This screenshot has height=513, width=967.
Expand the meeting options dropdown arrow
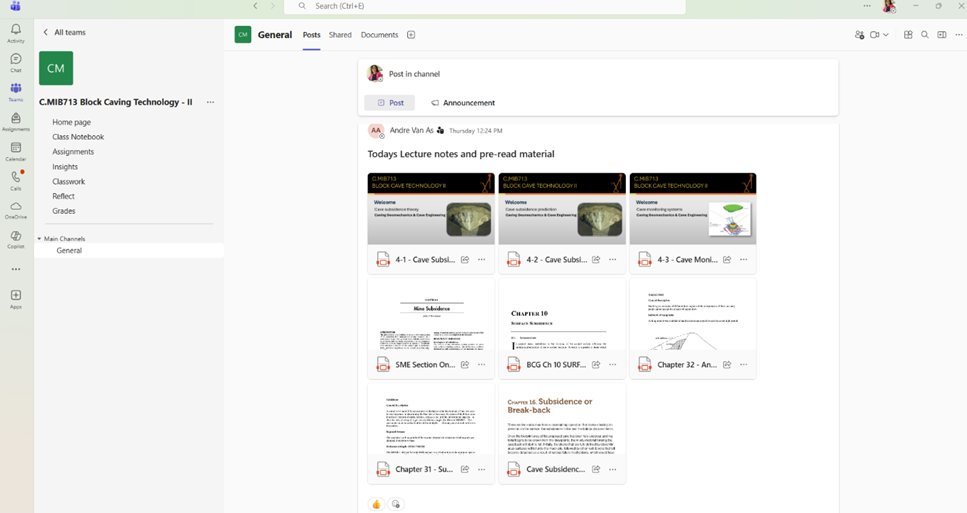(886, 35)
